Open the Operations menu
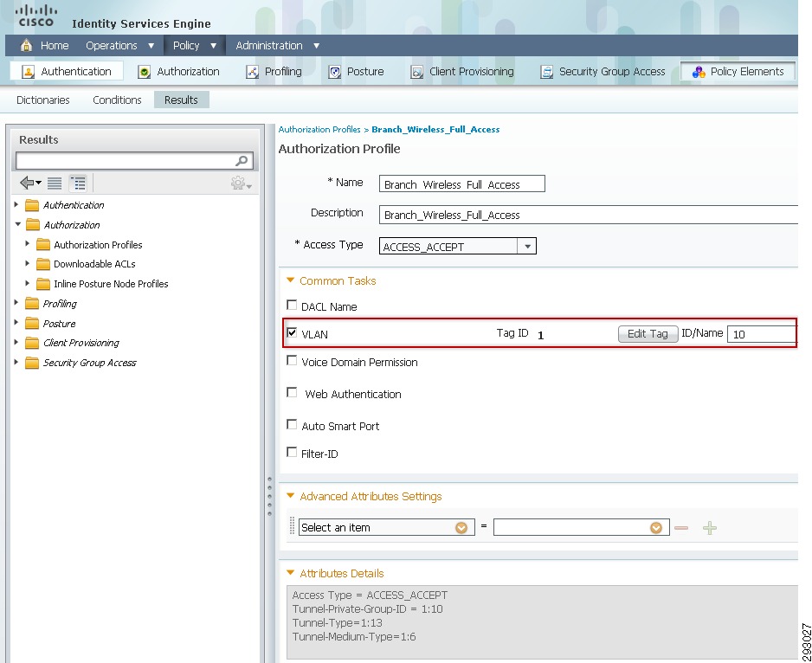 click(119, 46)
